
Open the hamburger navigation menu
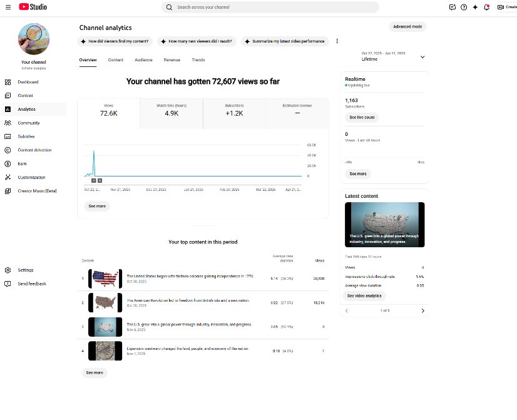(x=8, y=7)
